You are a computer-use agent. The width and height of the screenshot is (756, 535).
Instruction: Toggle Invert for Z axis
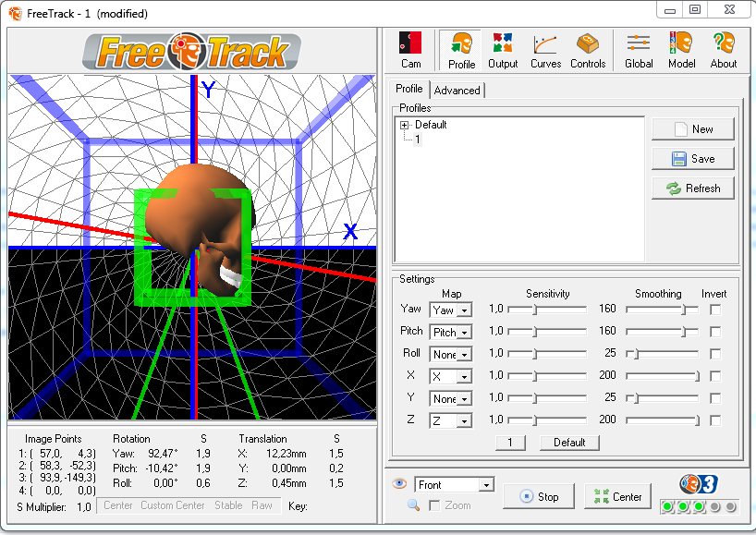(x=715, y=420)
